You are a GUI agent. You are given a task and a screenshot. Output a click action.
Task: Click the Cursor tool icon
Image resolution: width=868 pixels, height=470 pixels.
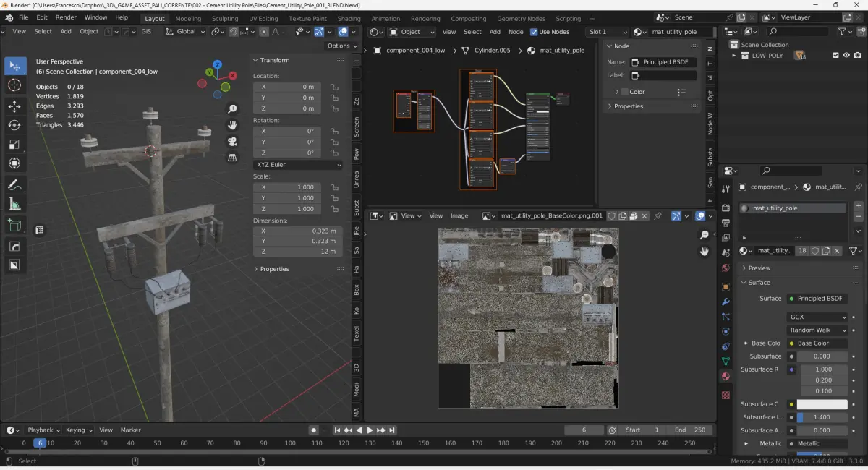click(14, 85)
